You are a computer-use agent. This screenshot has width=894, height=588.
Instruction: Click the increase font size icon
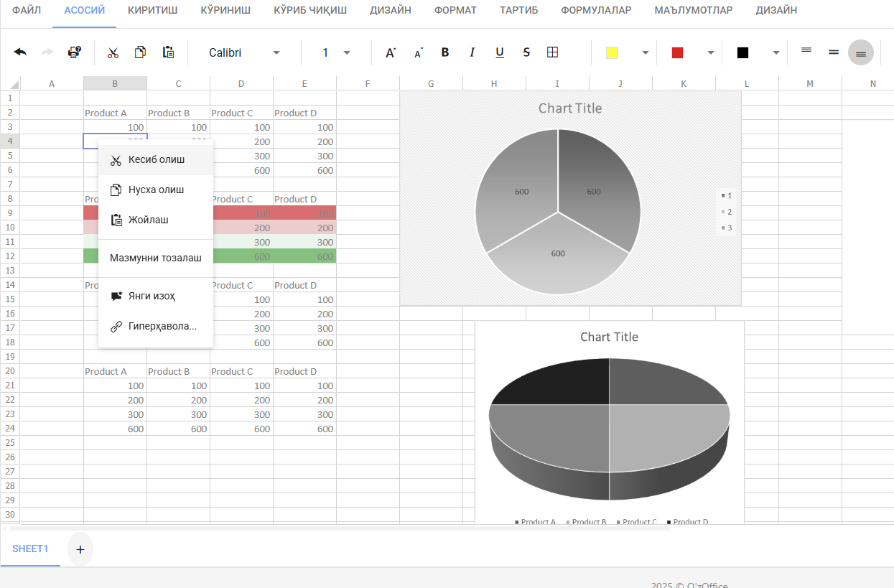pyautogui.click(x=390, y=52)
